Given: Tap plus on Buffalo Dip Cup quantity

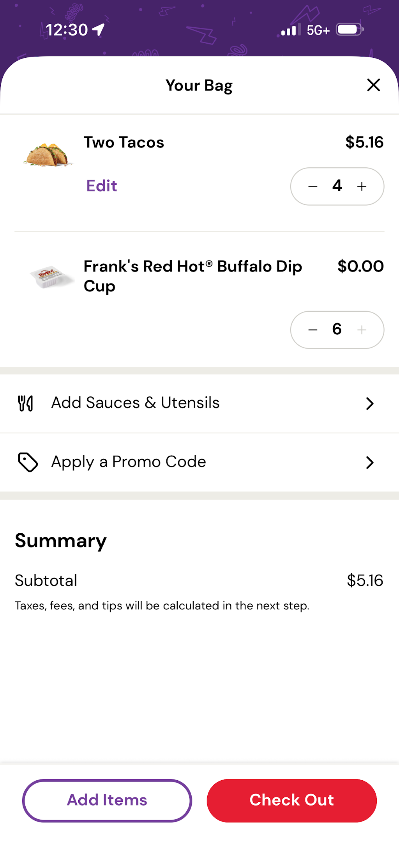Looking at the screenshot, I should [362, 330].
